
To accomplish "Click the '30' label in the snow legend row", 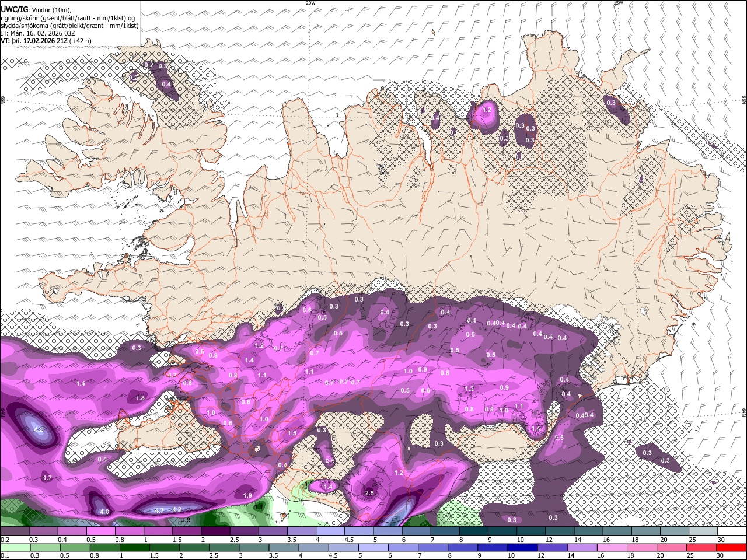I will [x=721, y=540].
